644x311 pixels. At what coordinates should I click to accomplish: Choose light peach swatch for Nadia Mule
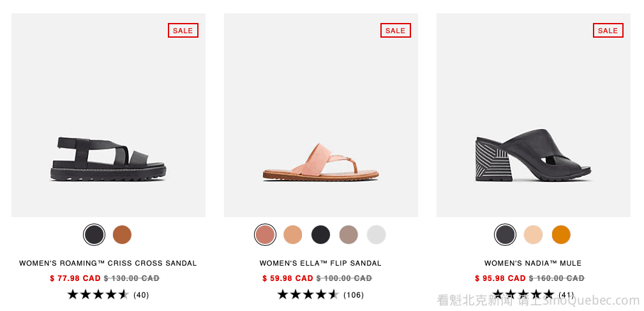pyautogui.click(x=533, y=235)
